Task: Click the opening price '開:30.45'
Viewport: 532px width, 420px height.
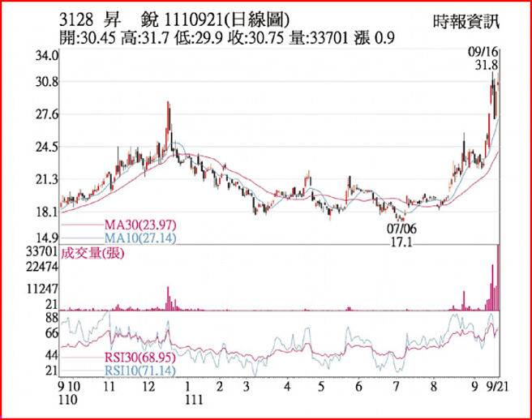Action: (88, 37)
